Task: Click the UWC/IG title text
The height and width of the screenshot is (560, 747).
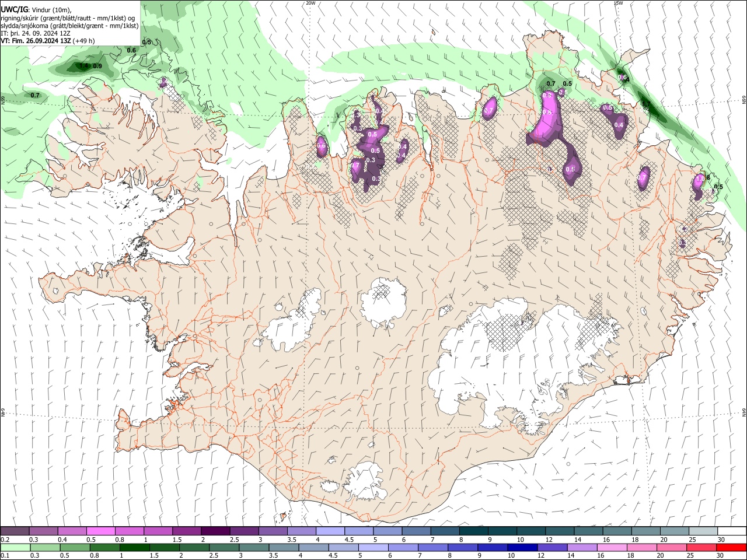Action: coord(14,10)
